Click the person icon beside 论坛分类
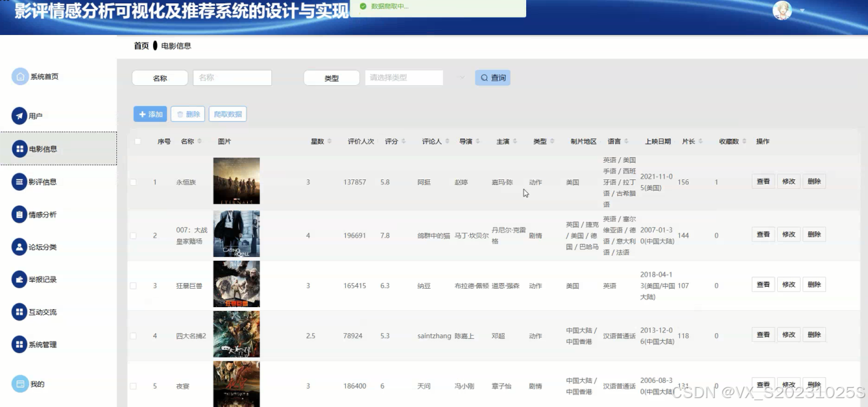 pyautogui.click(x=20, y=247)
